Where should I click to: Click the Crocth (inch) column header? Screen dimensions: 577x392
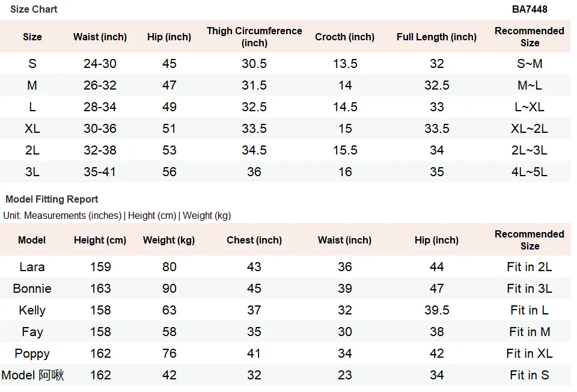point(344,37)
